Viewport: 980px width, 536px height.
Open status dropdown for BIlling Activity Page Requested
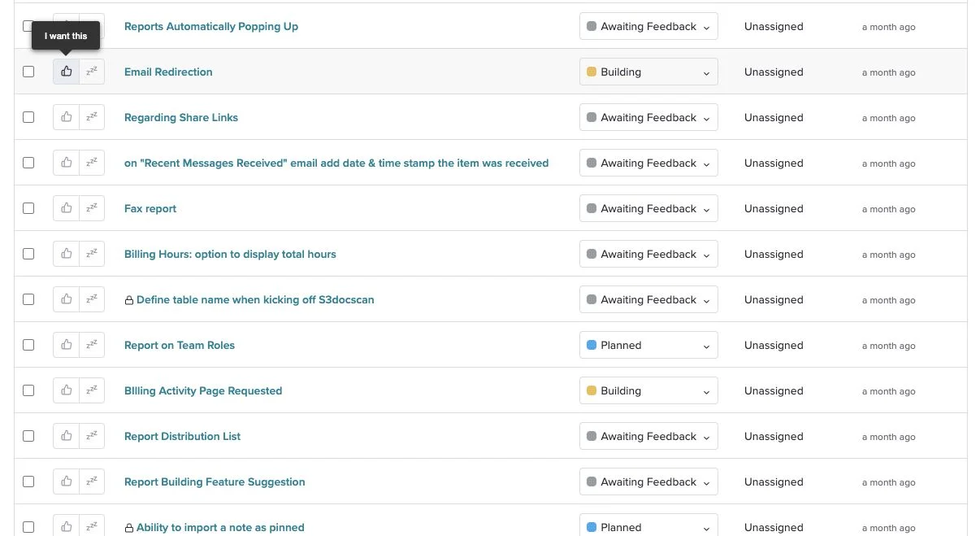pyautogui.click(x=648, y=390)
